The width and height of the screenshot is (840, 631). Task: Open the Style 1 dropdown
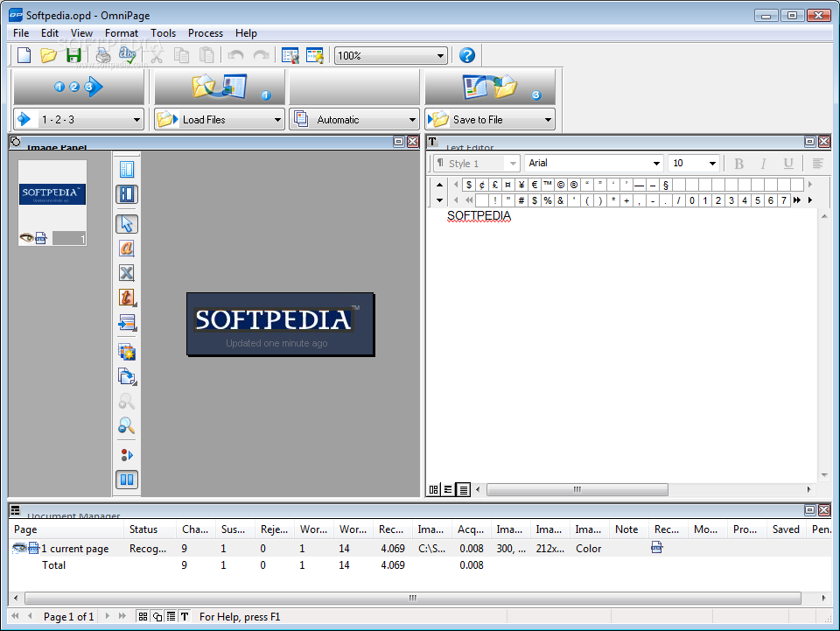tap(514, 164)
